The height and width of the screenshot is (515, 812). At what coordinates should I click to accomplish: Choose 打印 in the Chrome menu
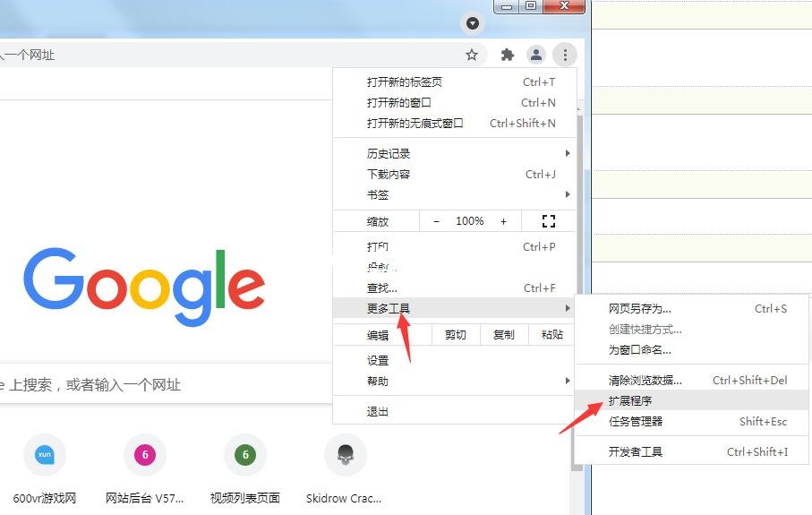click(x=454, y=246)
